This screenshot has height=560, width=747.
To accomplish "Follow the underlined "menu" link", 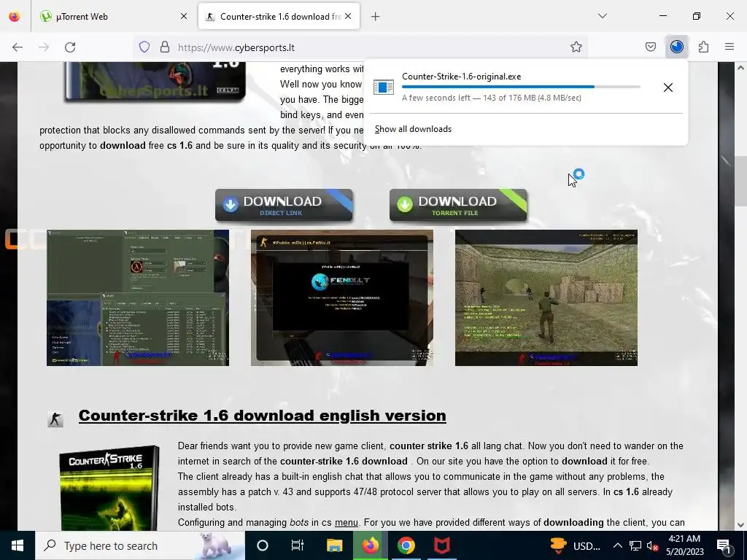I will 347,522.
